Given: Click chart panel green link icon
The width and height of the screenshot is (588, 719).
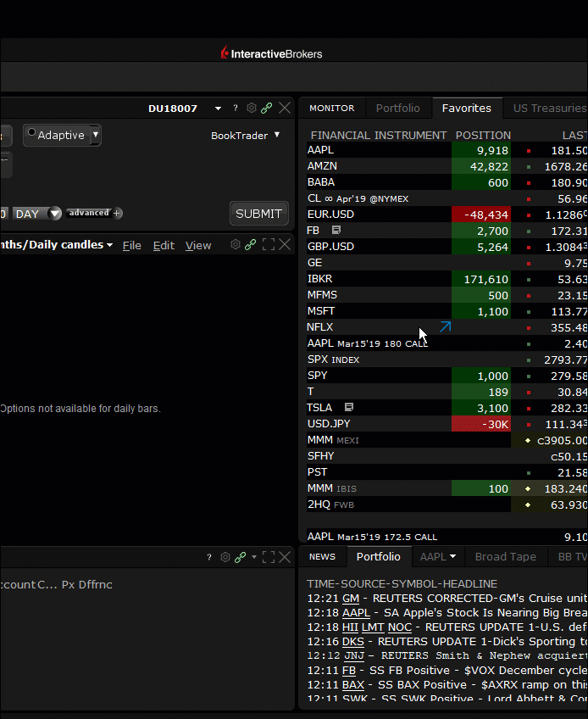Looking at the screenshot, I should click(x=250, y=244).
